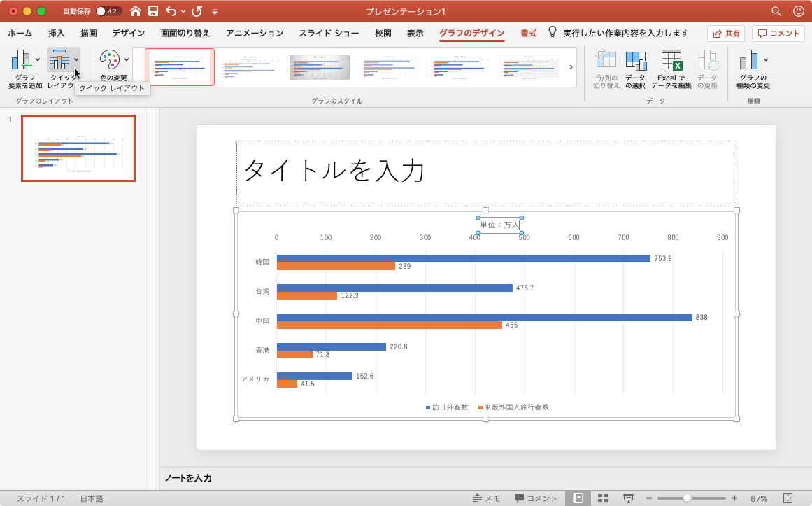Screen dimensions: 812x506
Task: Select slide 1 thumbnail in panel
Action: pos(78,148)
